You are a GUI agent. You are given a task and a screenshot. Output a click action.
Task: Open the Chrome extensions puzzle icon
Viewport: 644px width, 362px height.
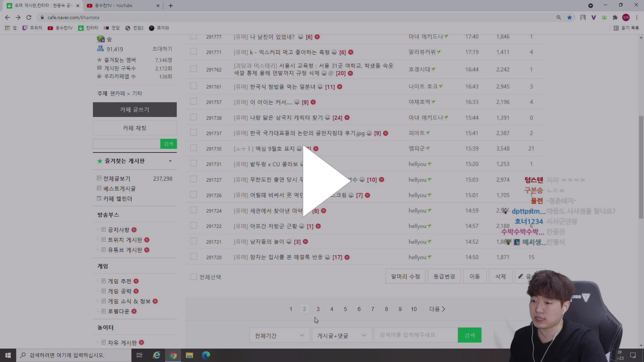pos(615,17)
